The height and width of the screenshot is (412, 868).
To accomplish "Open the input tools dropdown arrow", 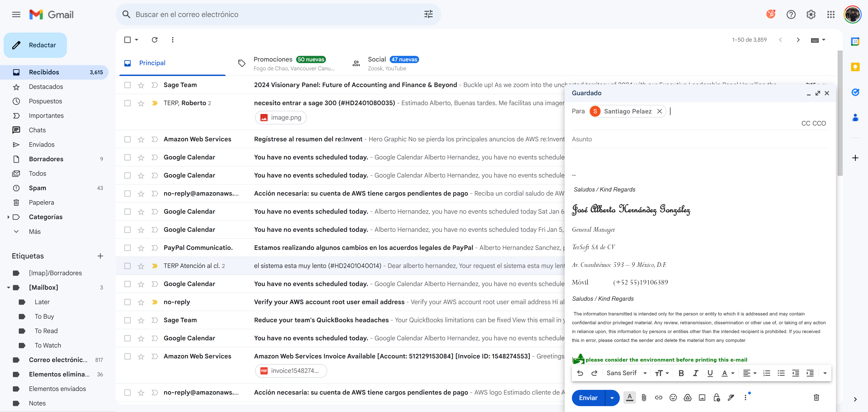I will click(823, 40).
